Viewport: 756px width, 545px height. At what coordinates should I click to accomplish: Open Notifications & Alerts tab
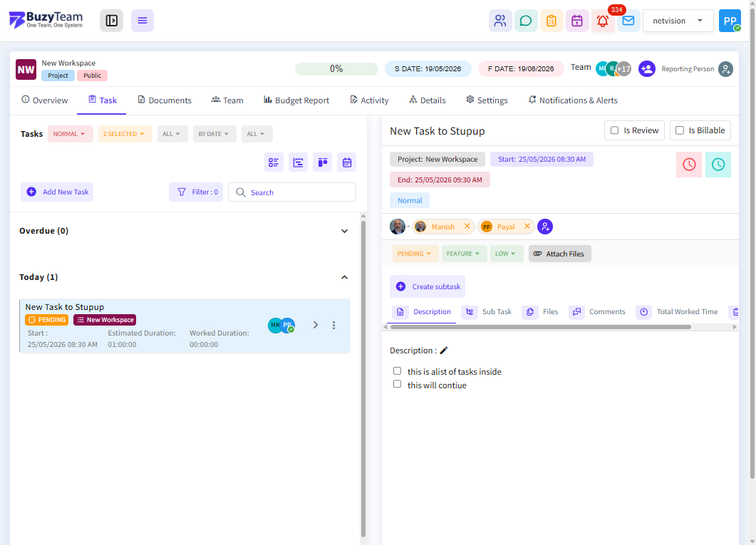(x=574, y=100)
